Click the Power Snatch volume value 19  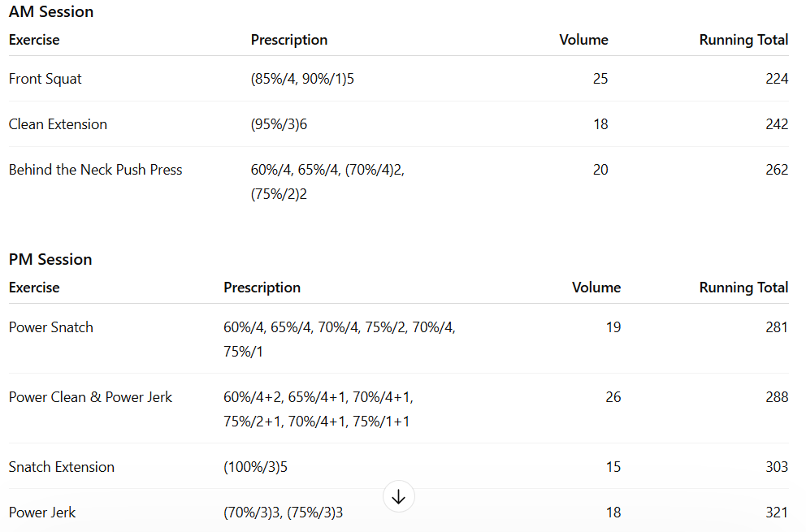click(x=613, y=327)
